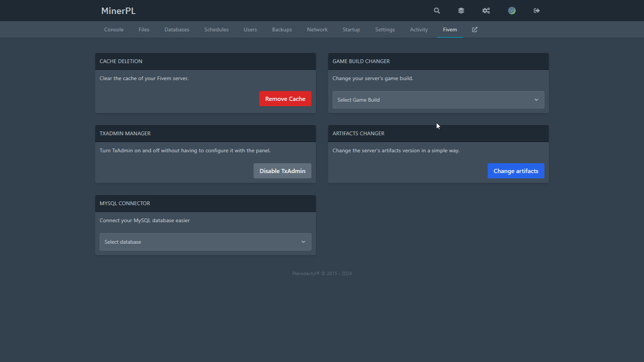Click the MinerPL logo title

(x=118, y=11)
